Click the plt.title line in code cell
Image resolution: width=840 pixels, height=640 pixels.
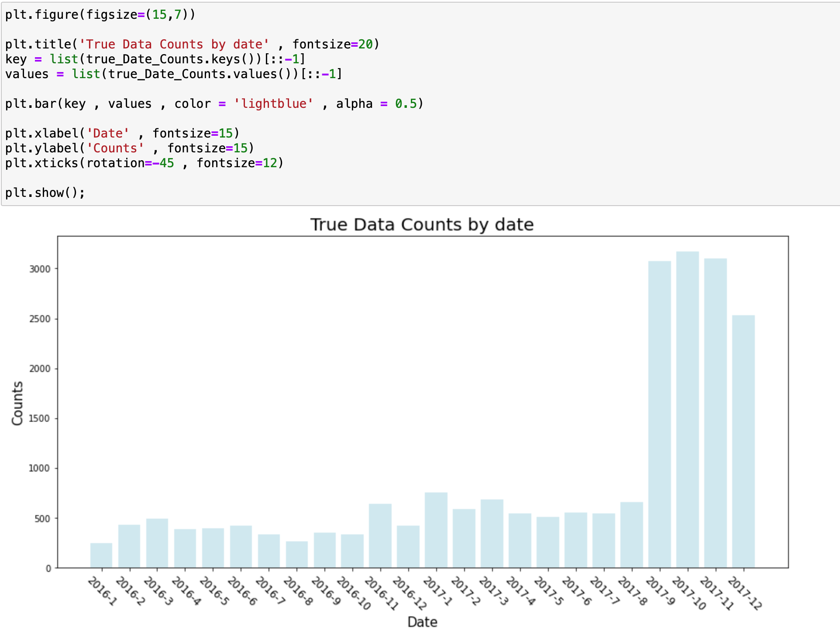coord(192,45)
